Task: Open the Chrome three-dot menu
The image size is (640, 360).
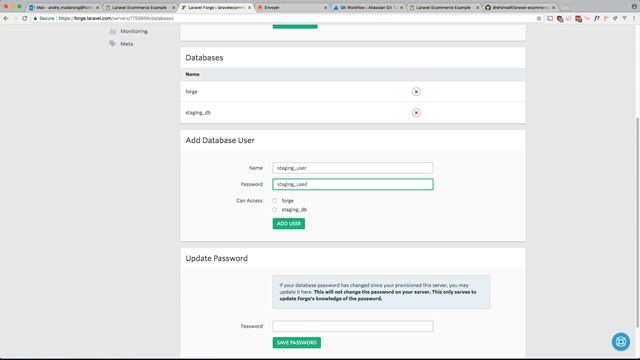Action: 634,18
